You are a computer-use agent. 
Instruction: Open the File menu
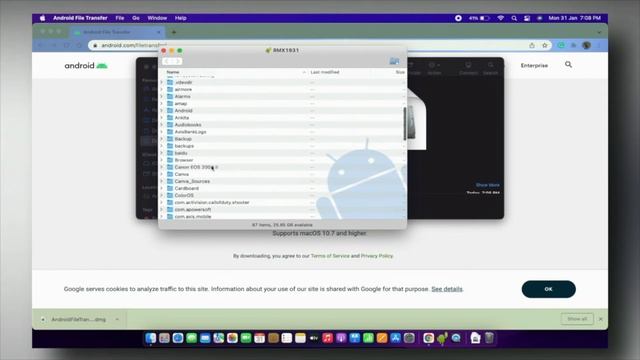[x=120, y=18]
